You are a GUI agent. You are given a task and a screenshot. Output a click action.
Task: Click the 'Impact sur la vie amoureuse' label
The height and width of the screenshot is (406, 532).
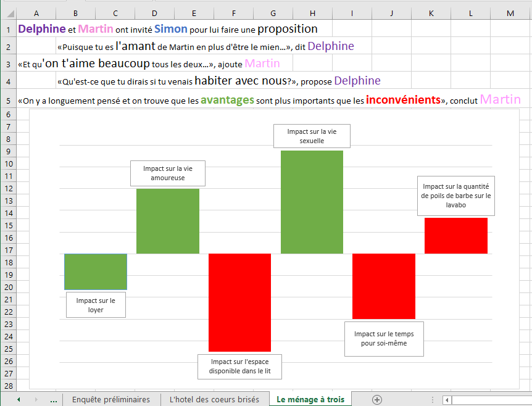(x=168, y=173)
